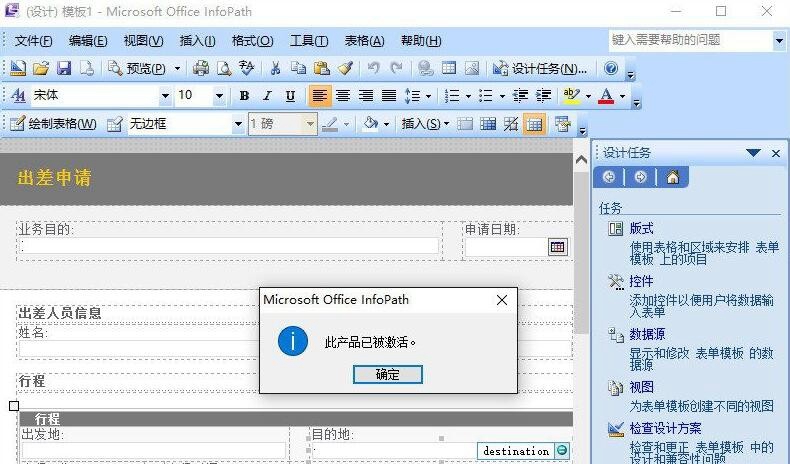Align text right
Viewport: 790px width, 464px height.
point(366,96)
